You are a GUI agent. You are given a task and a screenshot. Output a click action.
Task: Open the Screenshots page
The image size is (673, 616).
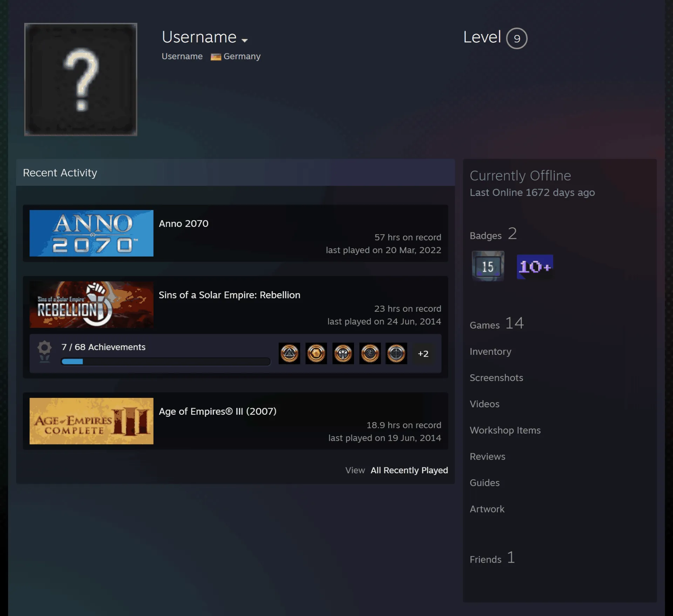point(496,378)
